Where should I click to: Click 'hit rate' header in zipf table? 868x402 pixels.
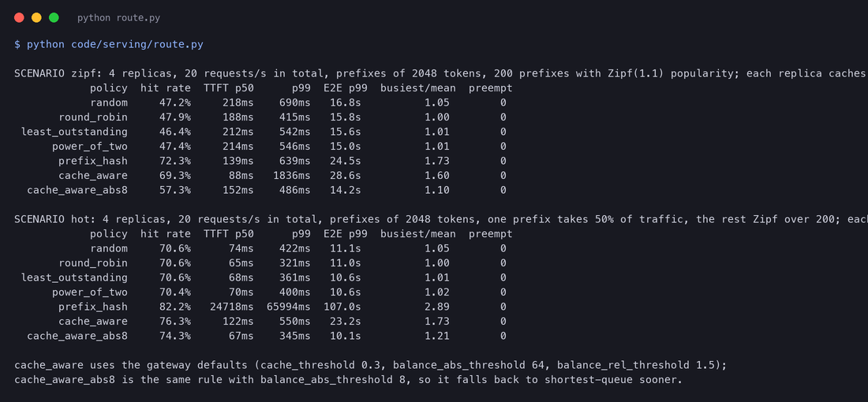pos(166,88)
